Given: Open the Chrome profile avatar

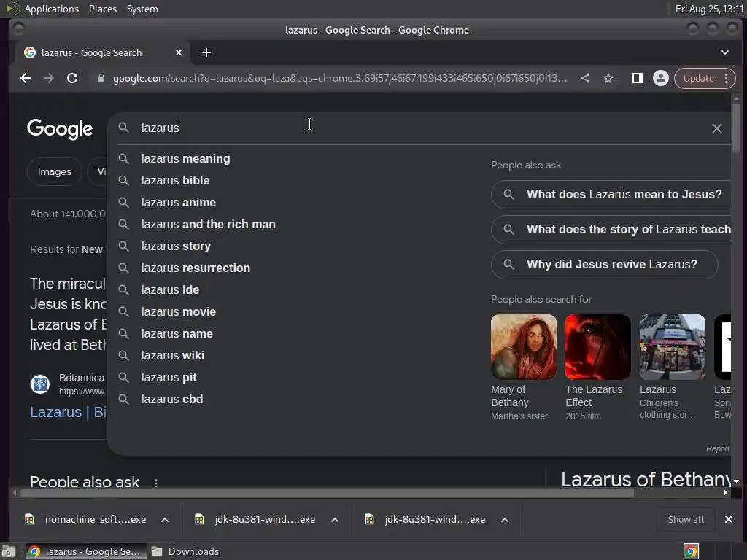Looking at the screenshot, I should pos(661,78).
